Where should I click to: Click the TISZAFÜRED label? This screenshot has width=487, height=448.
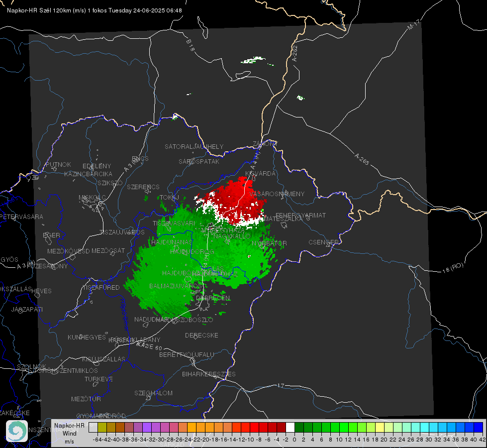101,288
